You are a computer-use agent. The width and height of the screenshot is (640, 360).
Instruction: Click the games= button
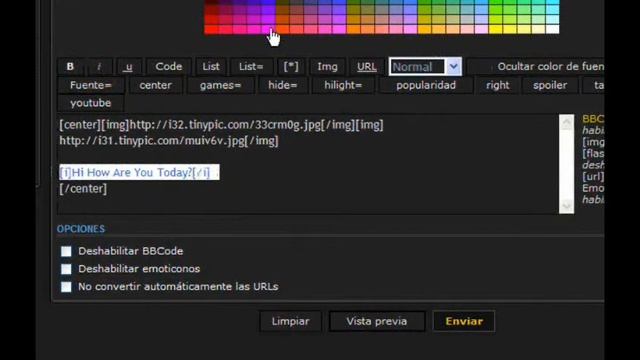click(x=220, y=85)
